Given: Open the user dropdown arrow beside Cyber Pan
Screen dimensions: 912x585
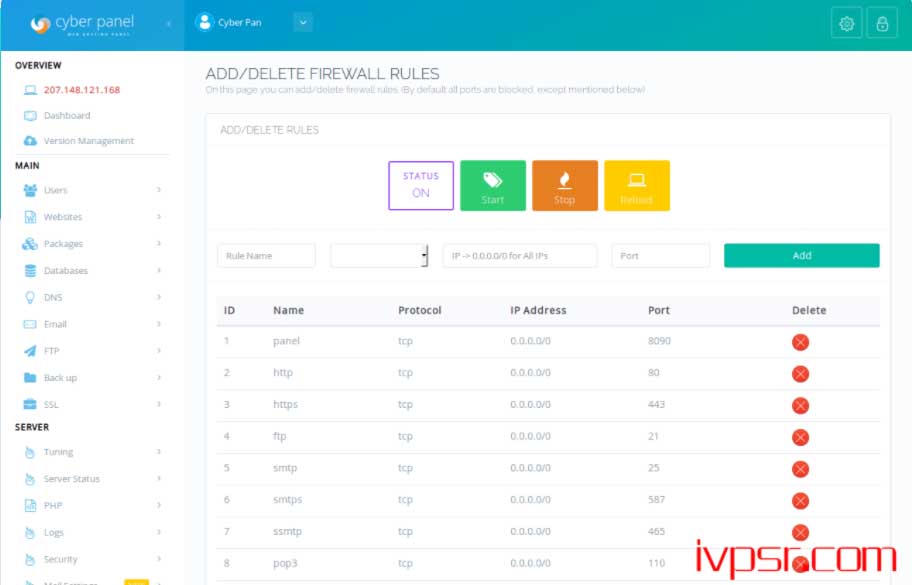Looking at the screenshot, I should pos(303,22).
